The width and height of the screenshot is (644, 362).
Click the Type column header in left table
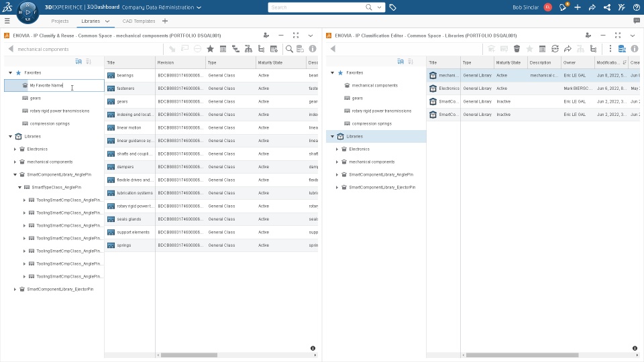pos(230,62)
